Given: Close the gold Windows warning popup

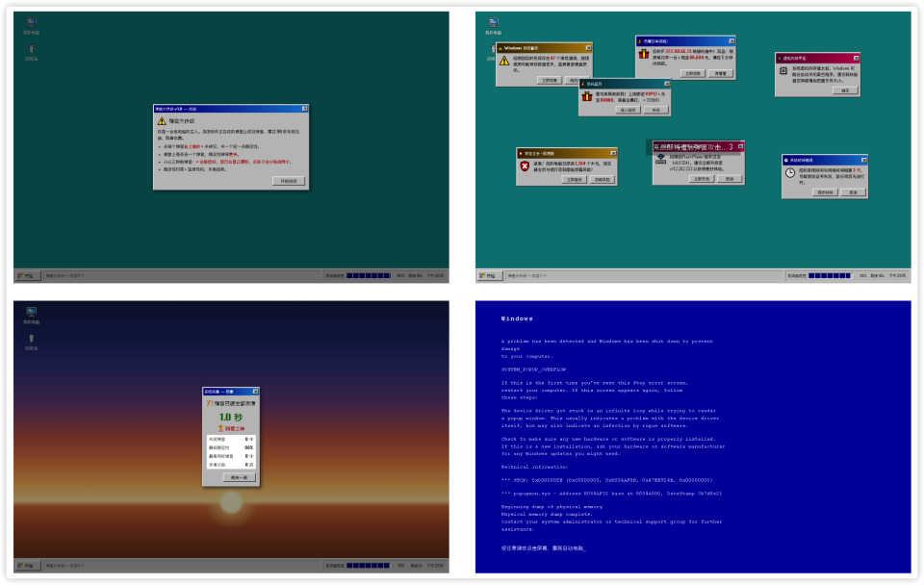Looking at the screenshot, I should [588, 48].
